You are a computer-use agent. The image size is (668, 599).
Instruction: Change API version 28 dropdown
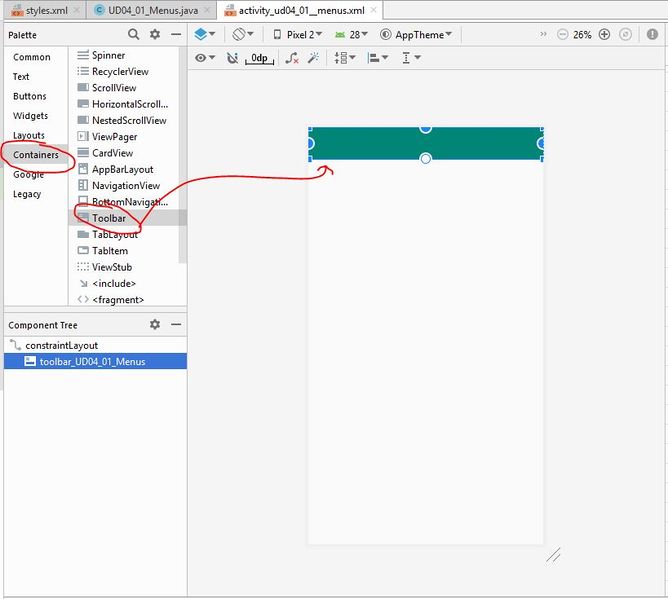pos(351,35)
